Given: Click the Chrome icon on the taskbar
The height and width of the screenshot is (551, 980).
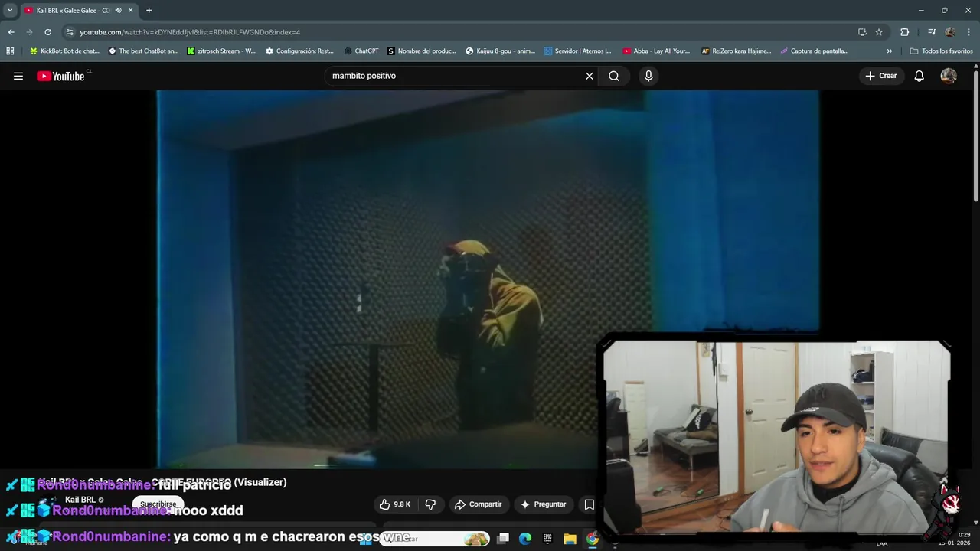Looking at the screenshot, I should pos(592,539).
